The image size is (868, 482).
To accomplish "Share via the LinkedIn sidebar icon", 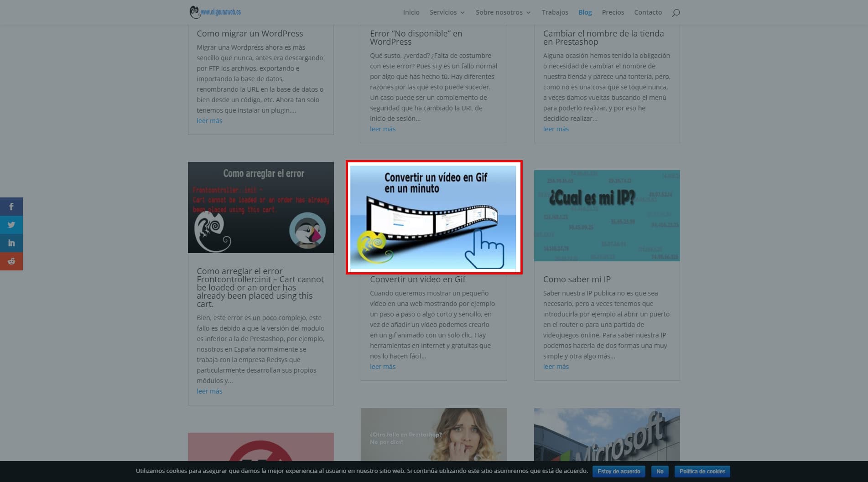I will point(11,243).
